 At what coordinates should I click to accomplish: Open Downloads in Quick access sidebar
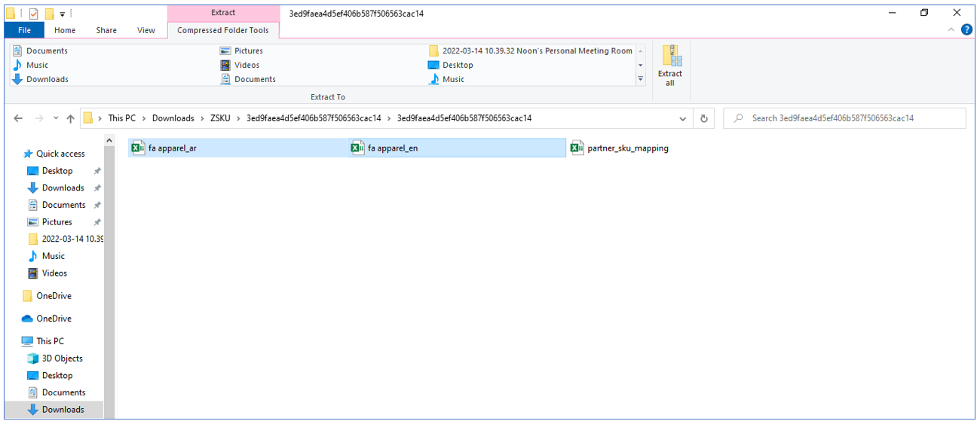[x=63, y=188]
